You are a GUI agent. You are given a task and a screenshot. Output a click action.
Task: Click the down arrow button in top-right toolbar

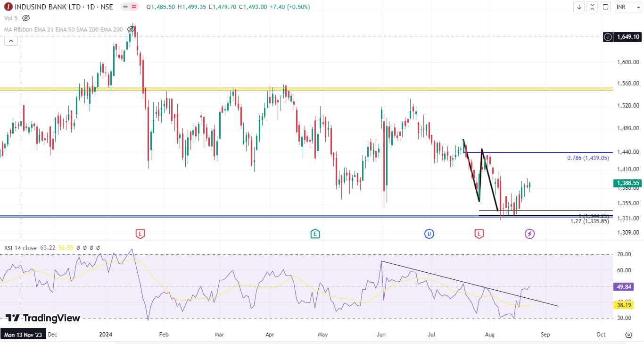[579, 7]
